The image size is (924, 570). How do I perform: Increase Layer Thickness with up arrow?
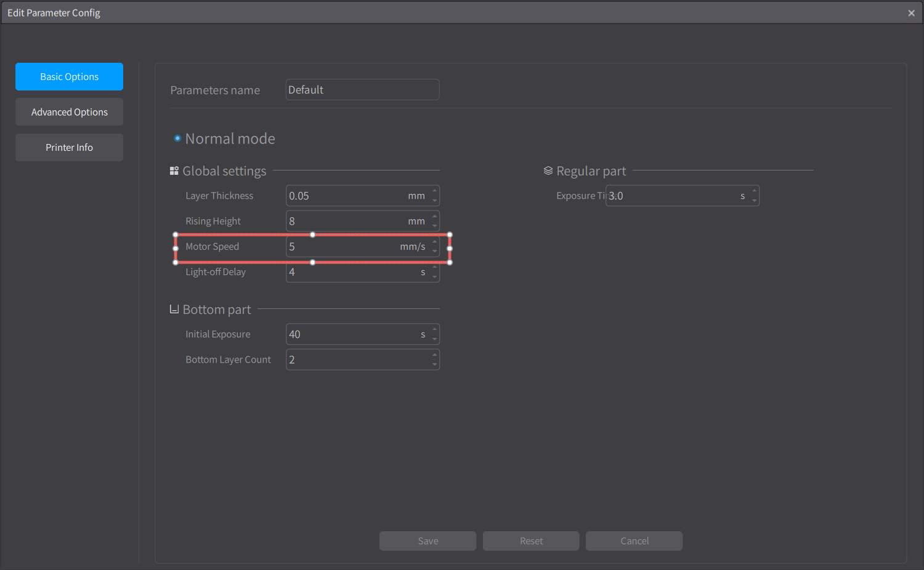[x=435, y=191]
